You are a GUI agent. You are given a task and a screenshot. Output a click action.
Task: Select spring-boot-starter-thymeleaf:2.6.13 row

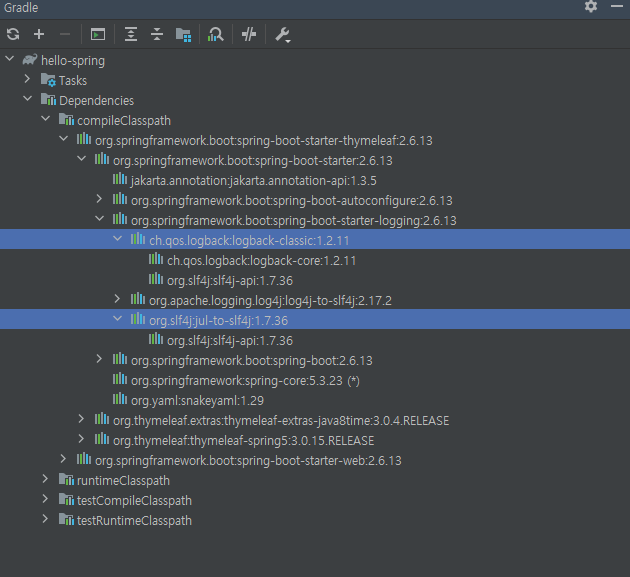coord(315,141)
